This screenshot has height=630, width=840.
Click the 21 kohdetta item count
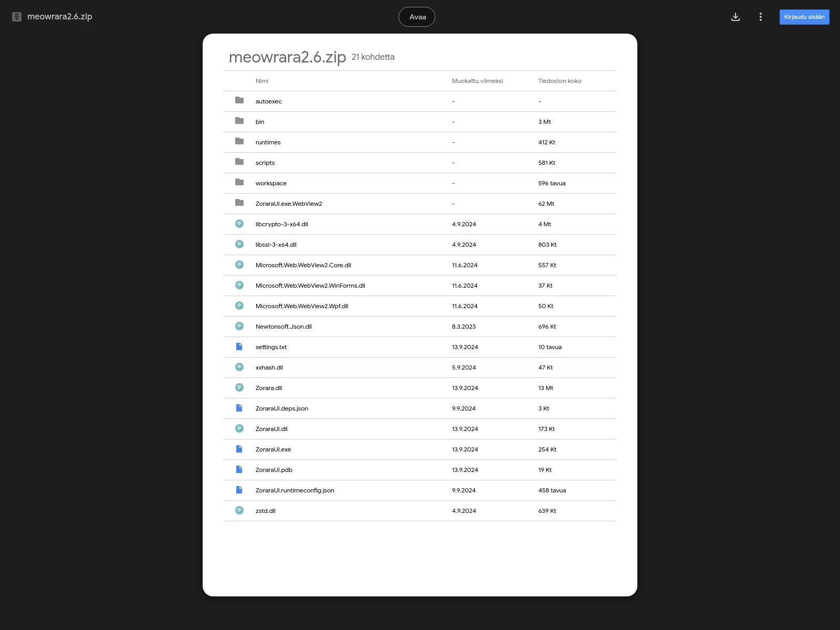point(373,57)
